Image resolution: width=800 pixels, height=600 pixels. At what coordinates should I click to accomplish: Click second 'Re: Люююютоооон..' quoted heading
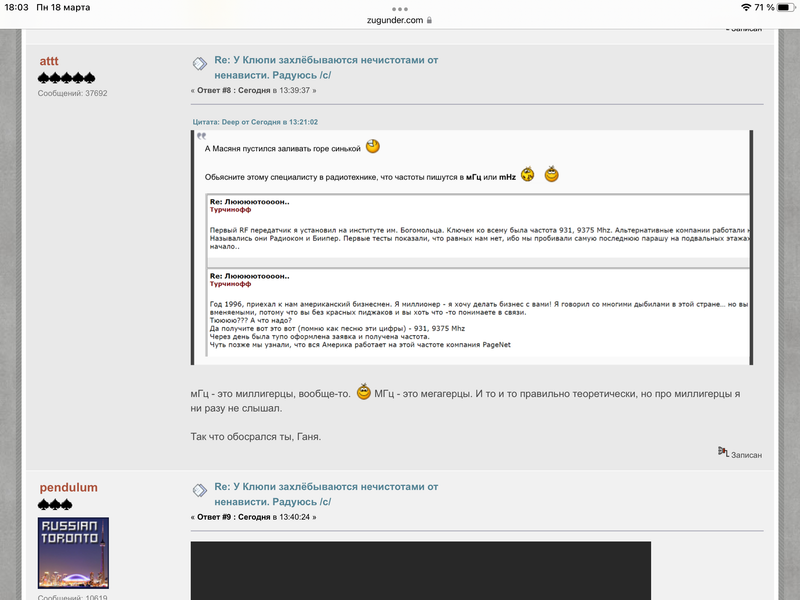tap(249, 276)
